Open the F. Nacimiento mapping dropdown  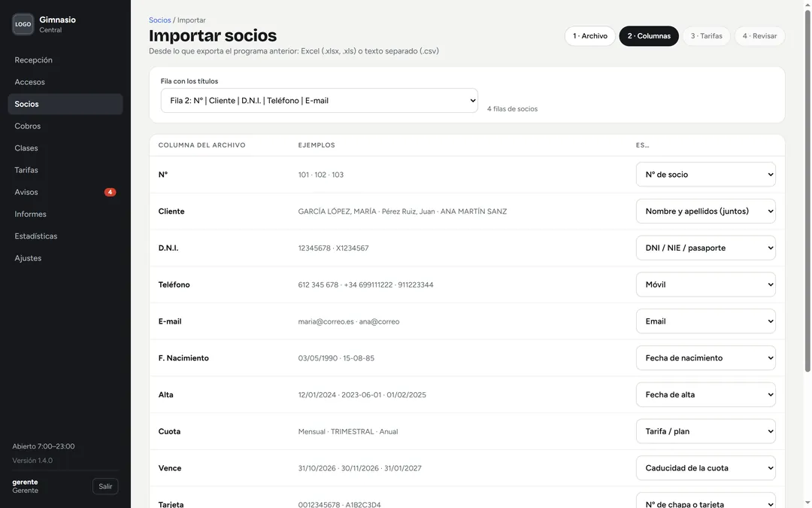pyautogui.click(x=705, y=358)
